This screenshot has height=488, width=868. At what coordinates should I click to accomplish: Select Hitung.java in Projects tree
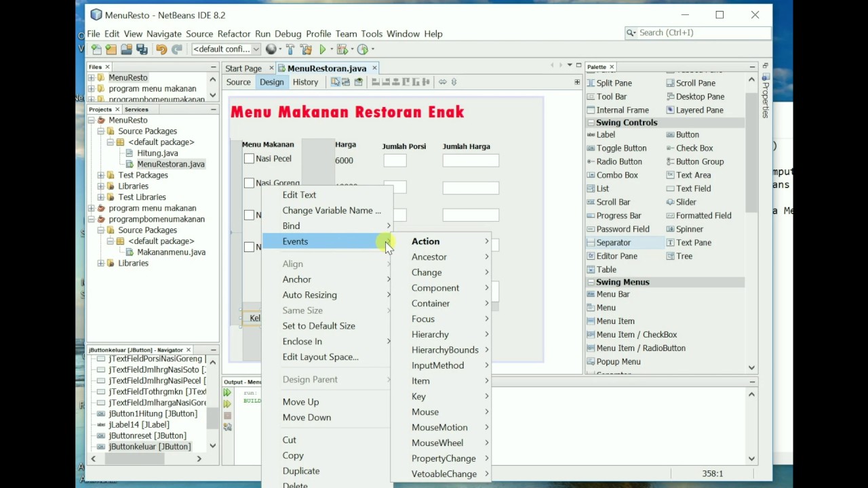[x=157, y=153]
